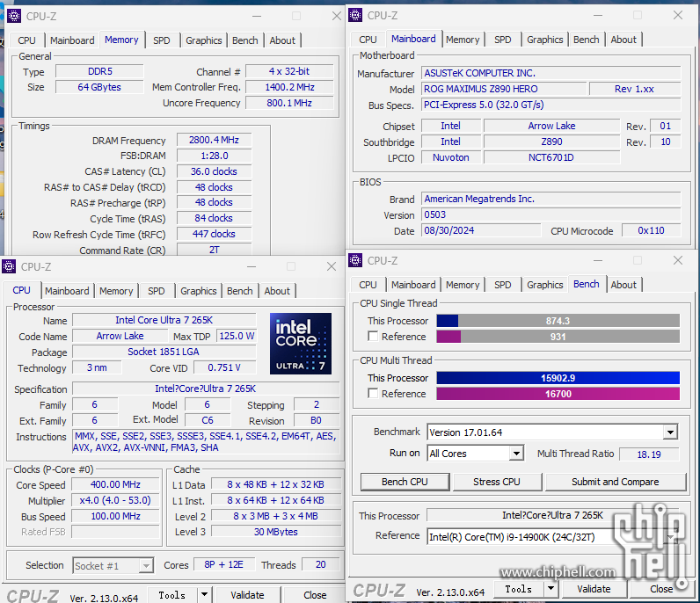Switch to CPU tab in Mainboard window
This screenshot has height=603, width=700.
368,40
